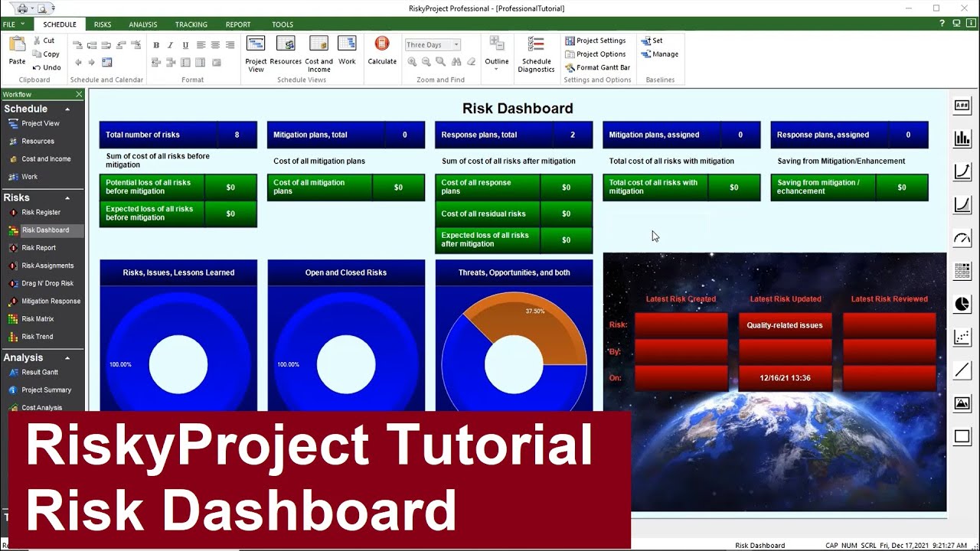Screen dimensions: 980x551
Task: Click the Copy icon
Action: pyautogui.click(x=37, y=54)
